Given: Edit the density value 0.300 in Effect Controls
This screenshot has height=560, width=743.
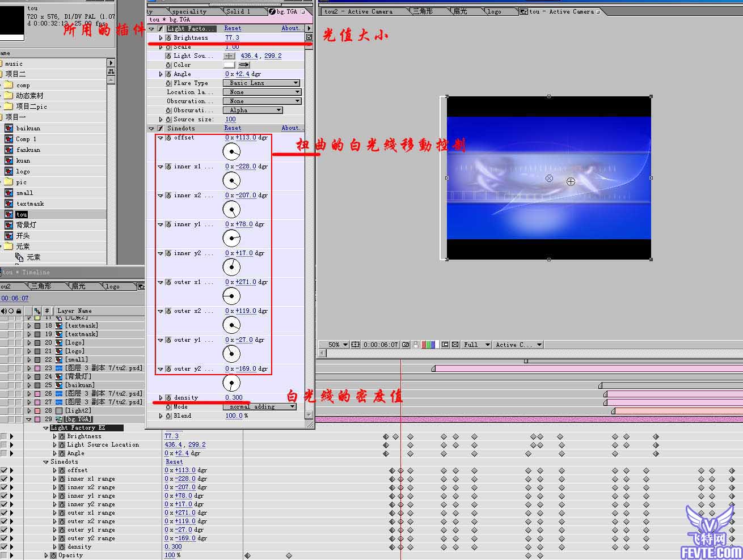Looking at the screenshot, I should coord(234,398).
